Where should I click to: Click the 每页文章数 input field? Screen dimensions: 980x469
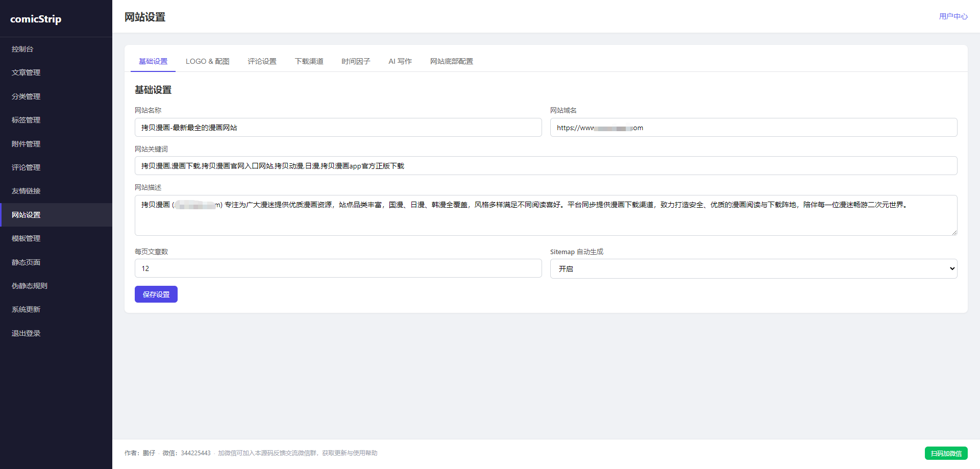coord(338,268)
